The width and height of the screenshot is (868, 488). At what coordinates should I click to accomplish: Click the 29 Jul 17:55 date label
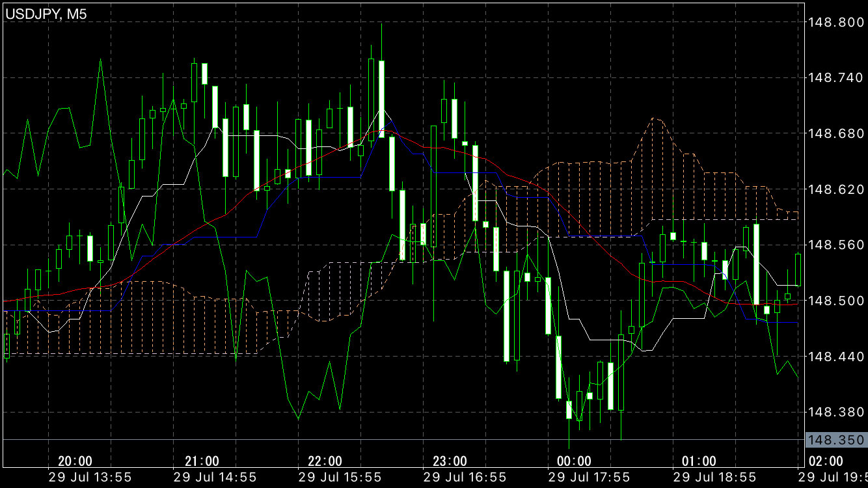click(x=590, y=477)
